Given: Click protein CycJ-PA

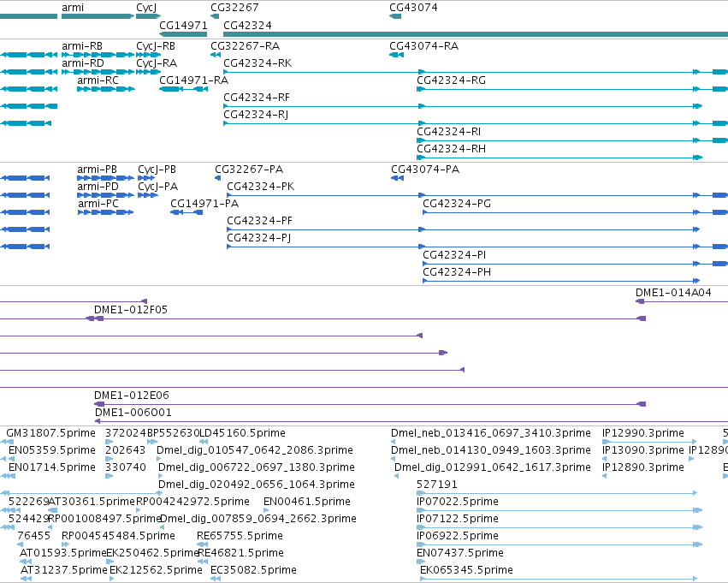Looking at the screenshot, I should tap(158, 187).
